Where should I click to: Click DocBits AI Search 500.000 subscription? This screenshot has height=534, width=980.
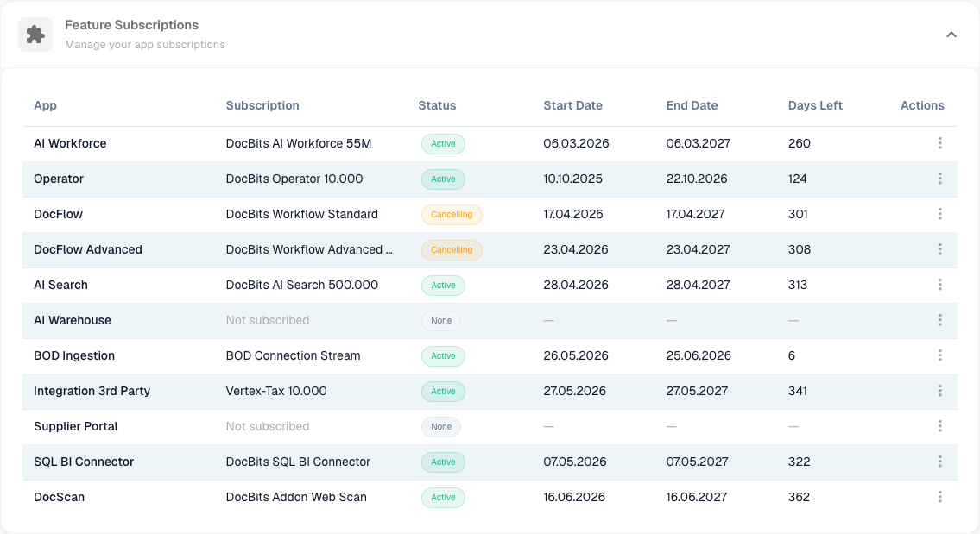click(302, 286)
